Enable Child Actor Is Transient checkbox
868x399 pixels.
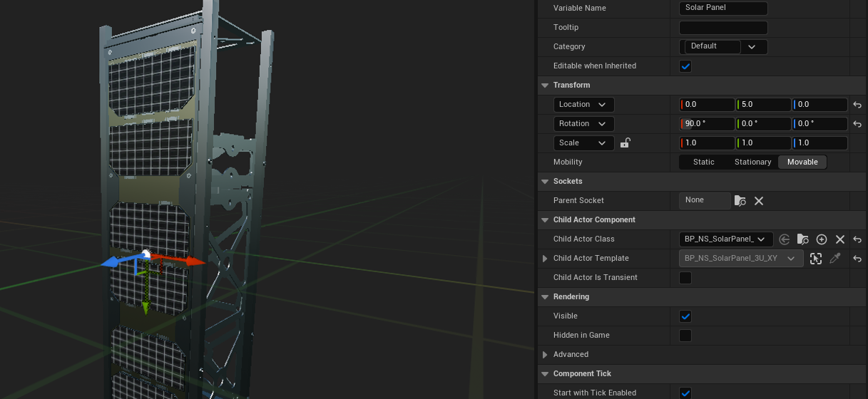pos(685,278)
